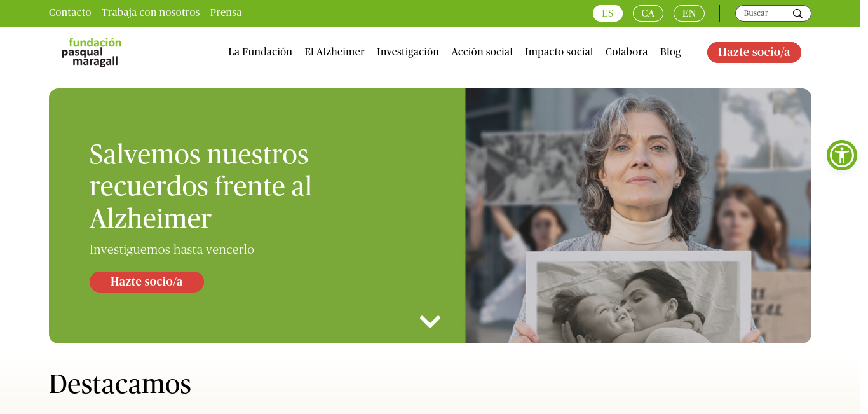Open Investigación menu
Viewport: 868px width, 414px height.
(408, 52)
